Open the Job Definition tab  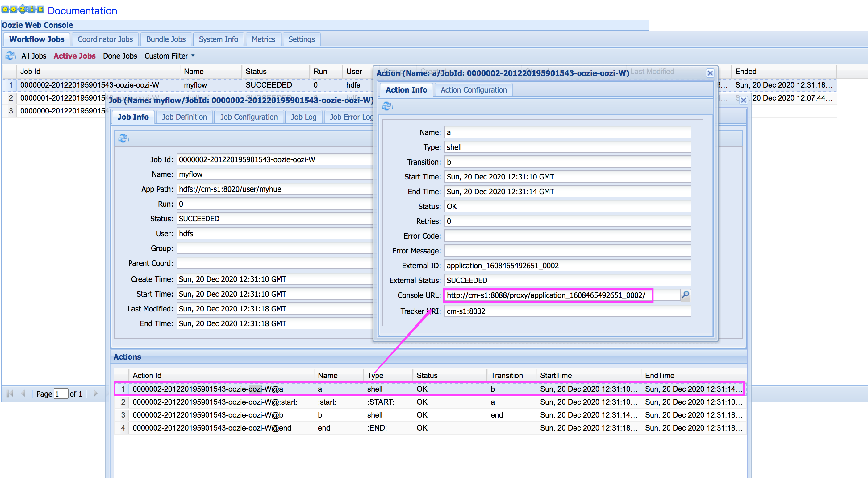pos(184,117)
